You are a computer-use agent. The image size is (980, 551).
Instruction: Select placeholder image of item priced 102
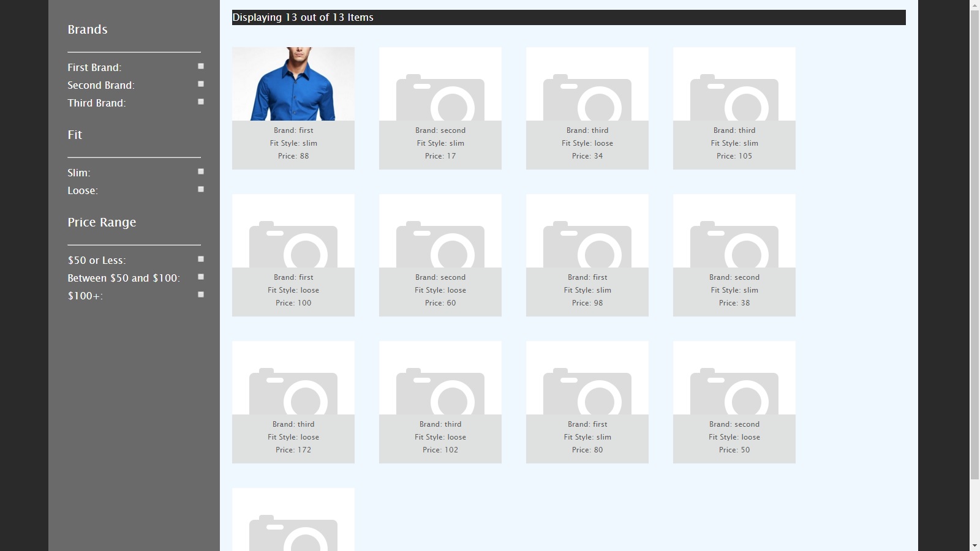(440, 378)
